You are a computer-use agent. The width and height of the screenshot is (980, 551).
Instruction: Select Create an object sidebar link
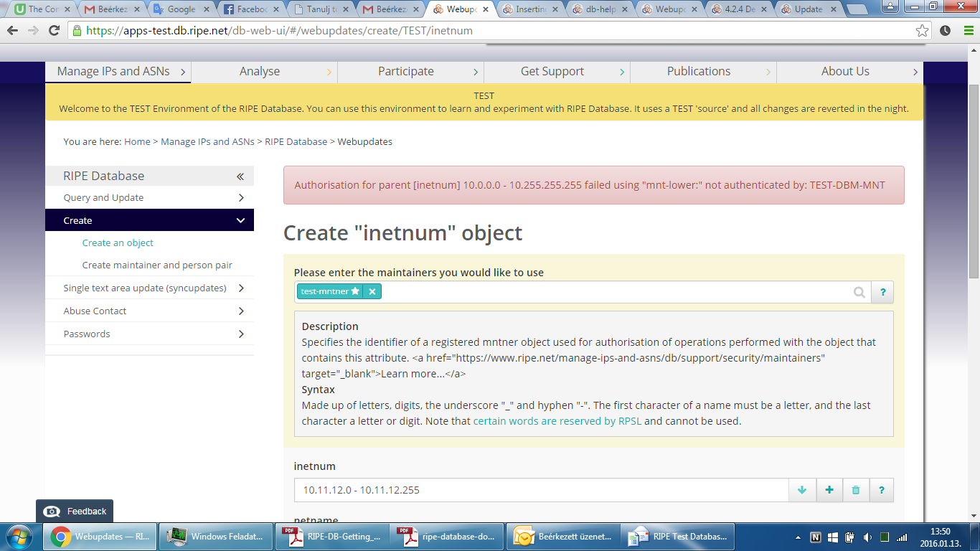click(x=118, y=242)
